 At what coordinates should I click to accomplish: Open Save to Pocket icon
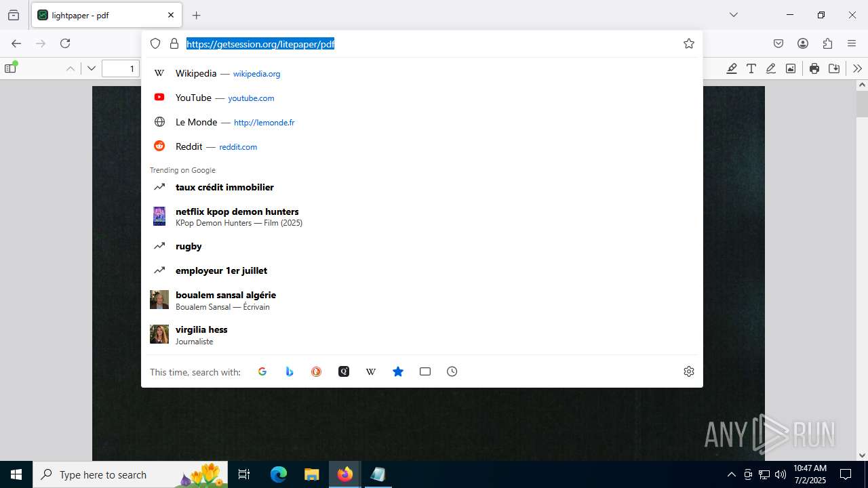778,43
